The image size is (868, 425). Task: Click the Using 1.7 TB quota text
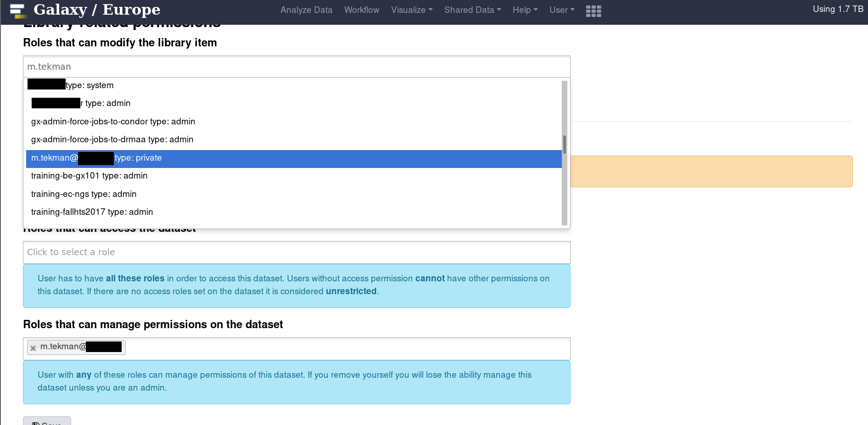pyautogui.click(x=838, y=9)
